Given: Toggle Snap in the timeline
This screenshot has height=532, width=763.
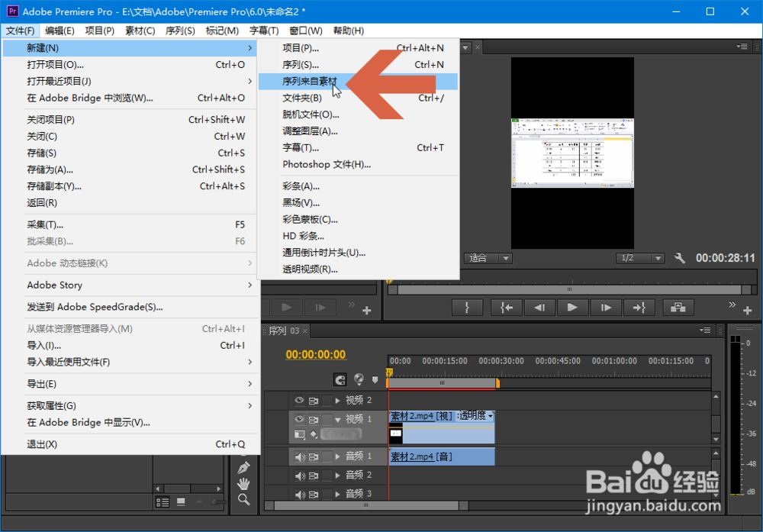Looking at the screenshot, I should (340, 379).
